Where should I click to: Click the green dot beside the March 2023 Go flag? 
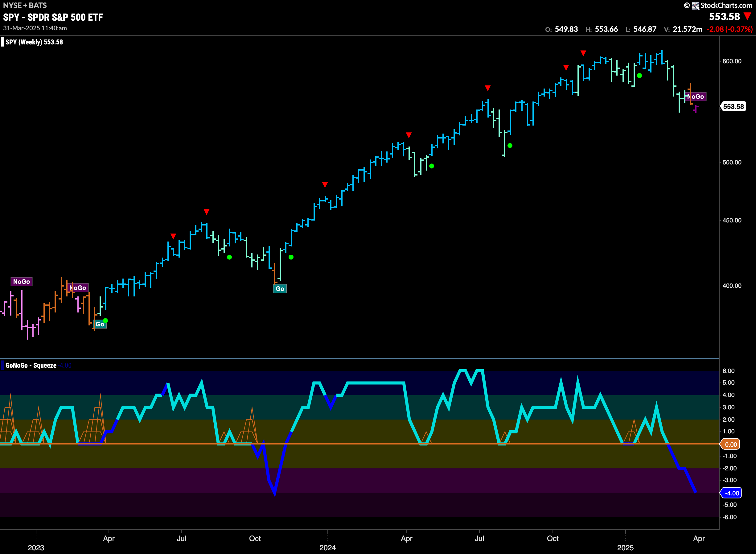(105, 320)
